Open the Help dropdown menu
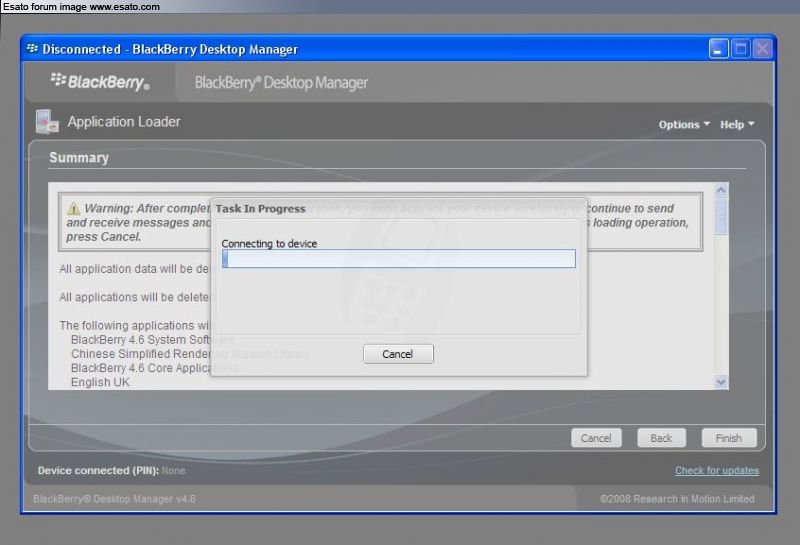 pos(737,125)
